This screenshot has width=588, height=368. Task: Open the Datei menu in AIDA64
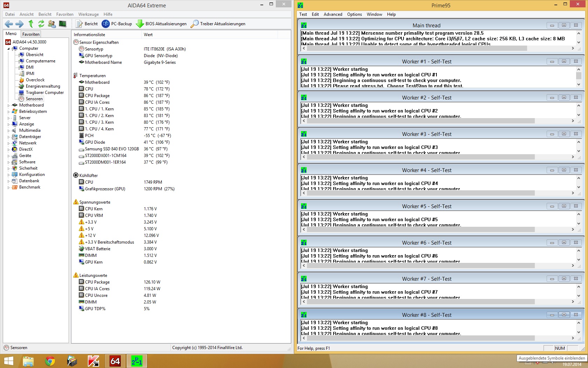(x=10, y=14)
